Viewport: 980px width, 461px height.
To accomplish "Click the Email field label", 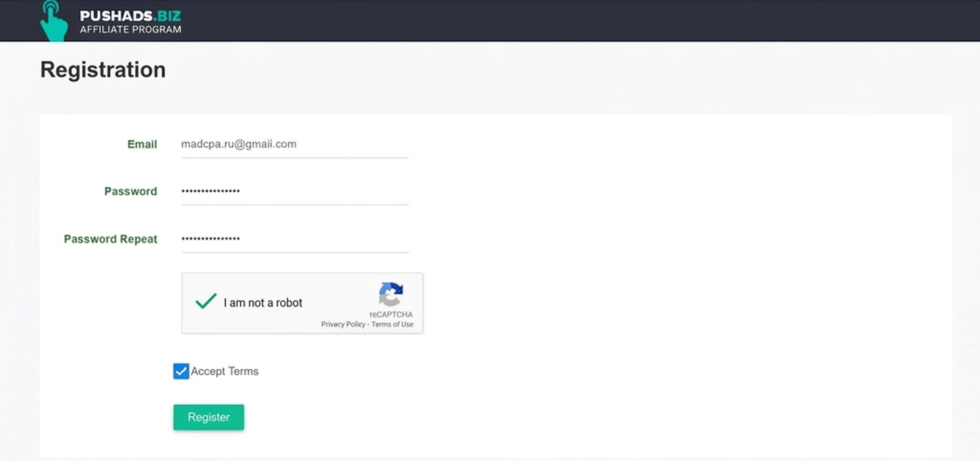I will click(142, 144).
